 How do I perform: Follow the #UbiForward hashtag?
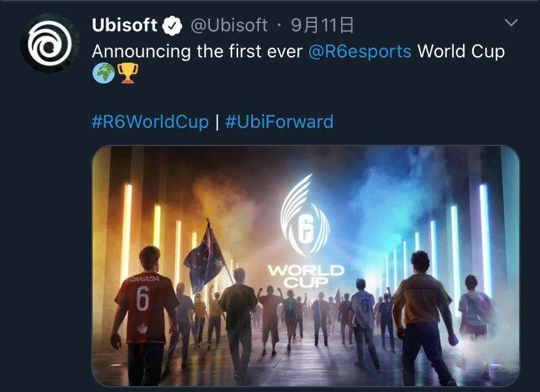tap(279, 121)
